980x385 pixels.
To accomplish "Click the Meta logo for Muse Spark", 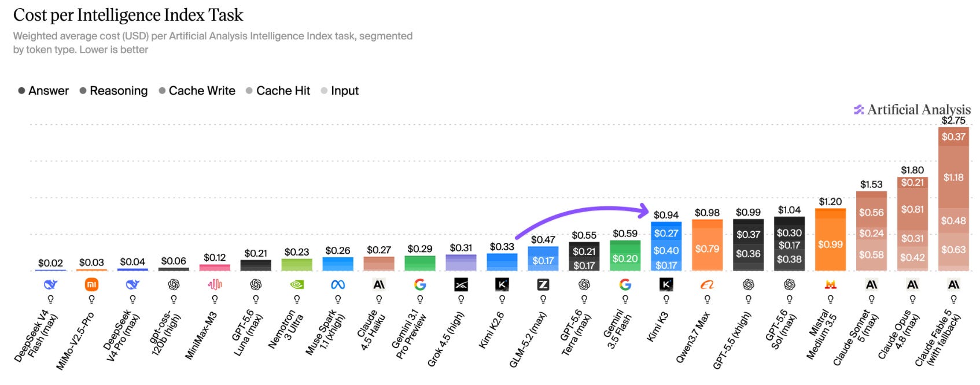I will coord(338,284).
